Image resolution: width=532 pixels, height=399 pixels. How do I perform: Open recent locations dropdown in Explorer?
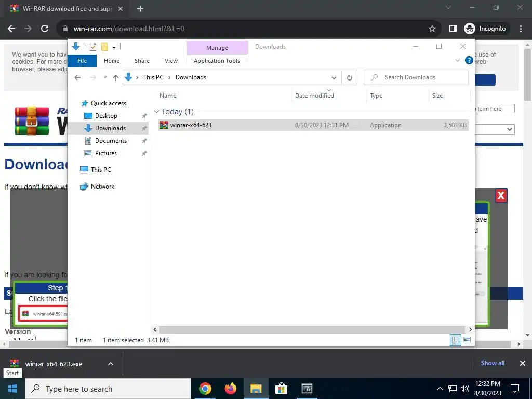(105, 77)
